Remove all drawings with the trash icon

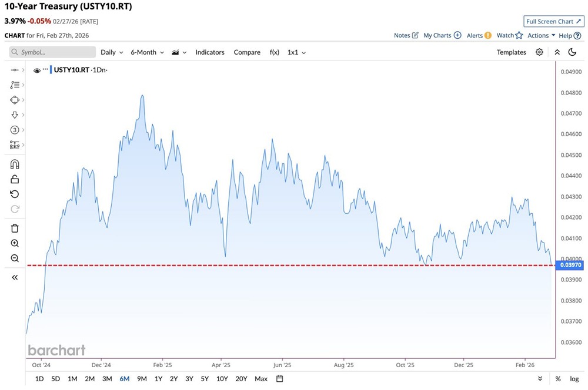point(15,227)
